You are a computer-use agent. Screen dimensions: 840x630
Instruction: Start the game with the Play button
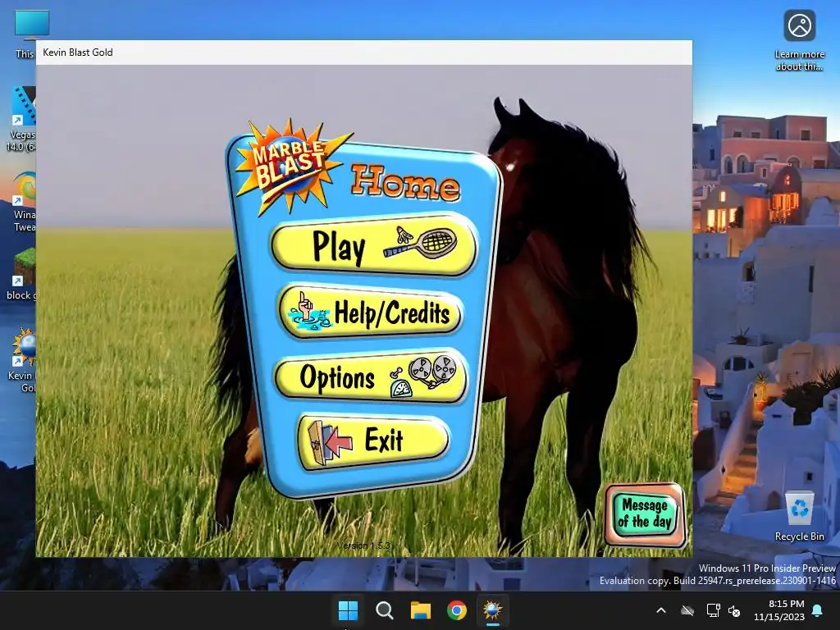[x=373, y=244]
